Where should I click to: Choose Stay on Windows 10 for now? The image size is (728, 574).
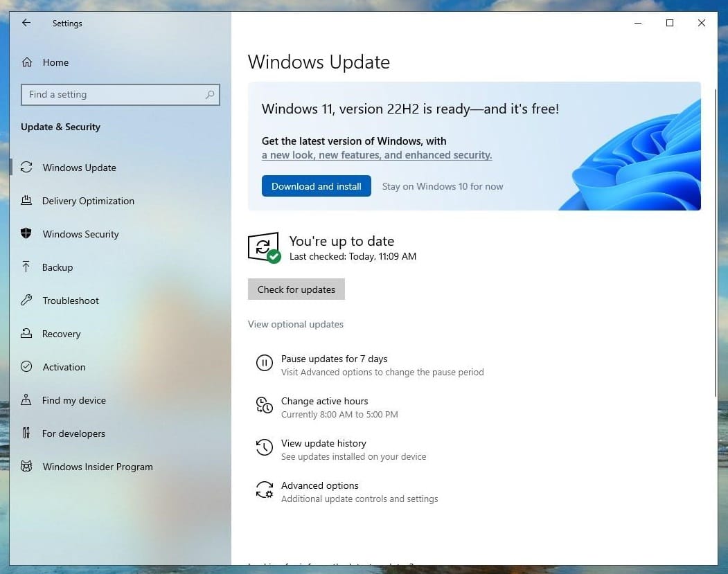pyautogui.click(x=443, y=186)
